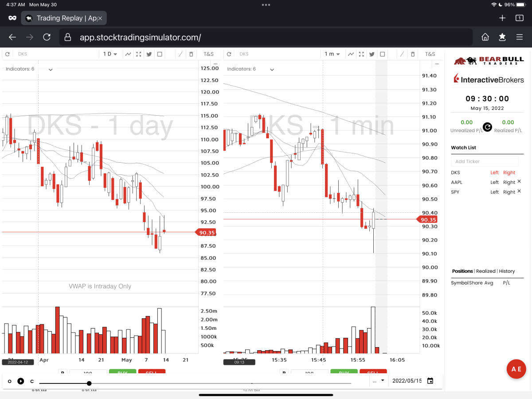This screenshot has height=399, width=532.
Task: Open the 1 m timeframe dropdown
Action: (x=332, y=54)
